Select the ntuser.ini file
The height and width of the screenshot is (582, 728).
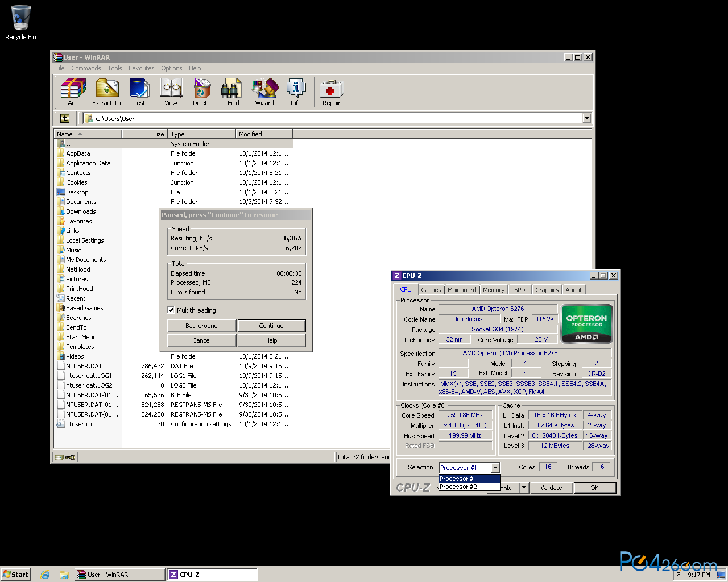tap(75, 424)
